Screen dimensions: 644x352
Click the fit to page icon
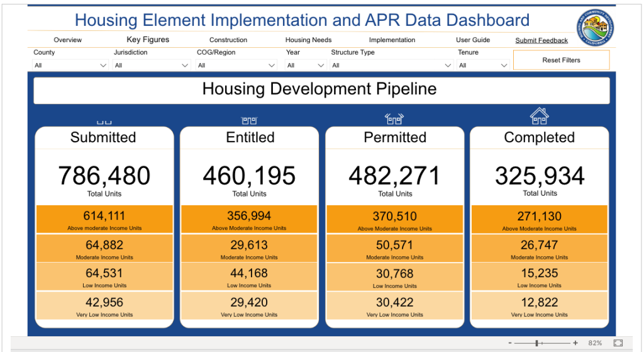618,343
